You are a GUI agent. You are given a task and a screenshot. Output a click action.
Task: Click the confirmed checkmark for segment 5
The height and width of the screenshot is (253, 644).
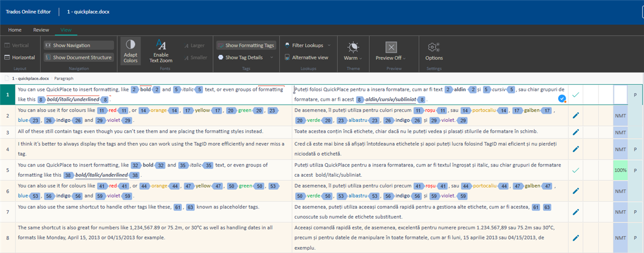click(575, 170)
